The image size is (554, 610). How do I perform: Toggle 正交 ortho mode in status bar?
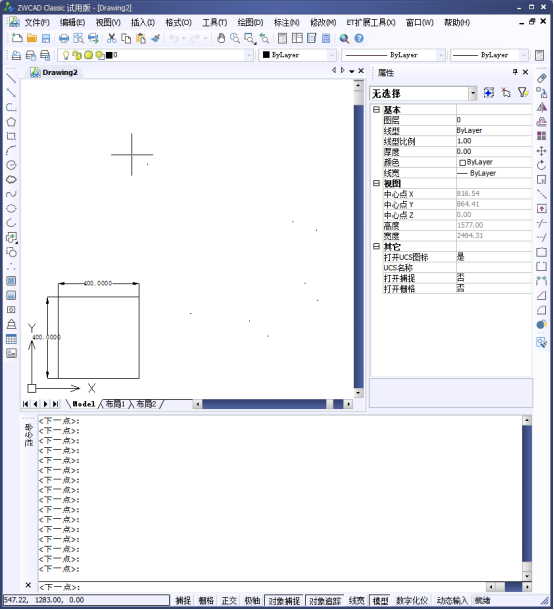click(x=229, y=600)
